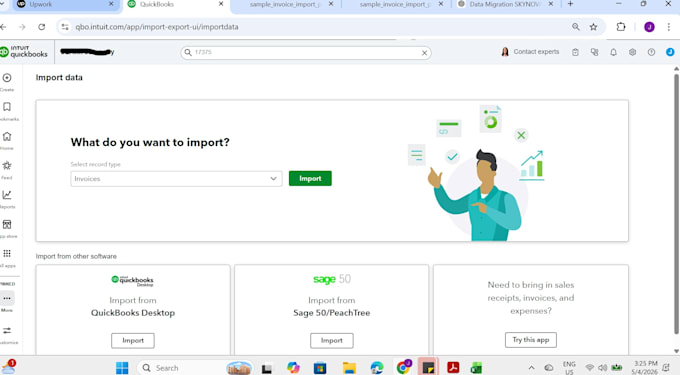Open the Windows Start menu
The height and width of the screenshot is (375, 680).
pyautogui.click(x=122, y=368)
